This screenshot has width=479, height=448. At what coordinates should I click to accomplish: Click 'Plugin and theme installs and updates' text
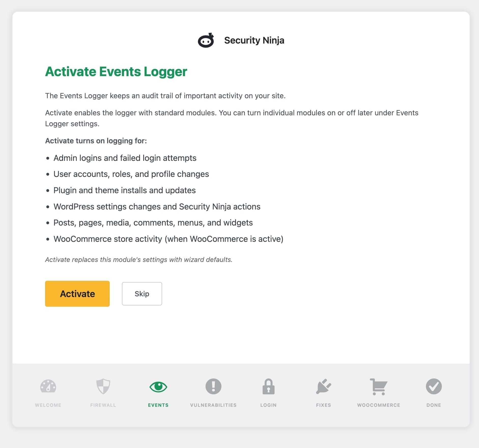(124, 190)
